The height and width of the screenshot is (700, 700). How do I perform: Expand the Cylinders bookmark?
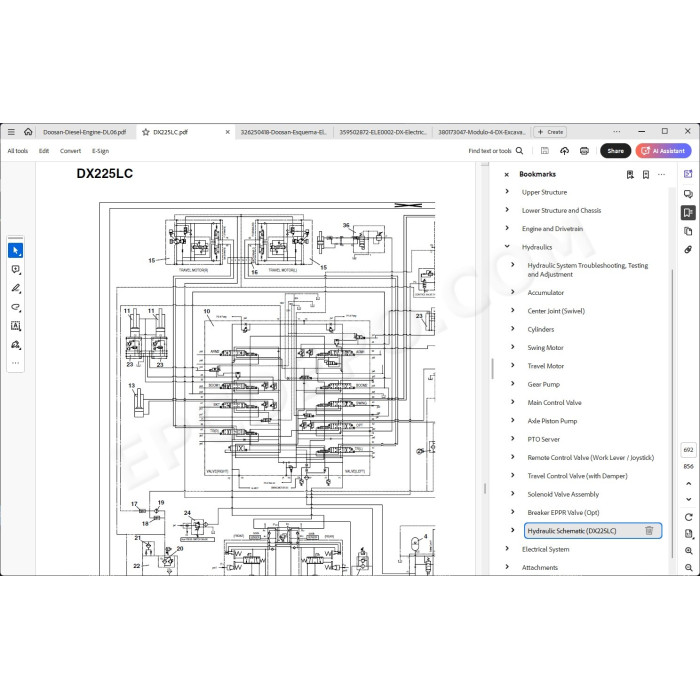pos(512,329)
